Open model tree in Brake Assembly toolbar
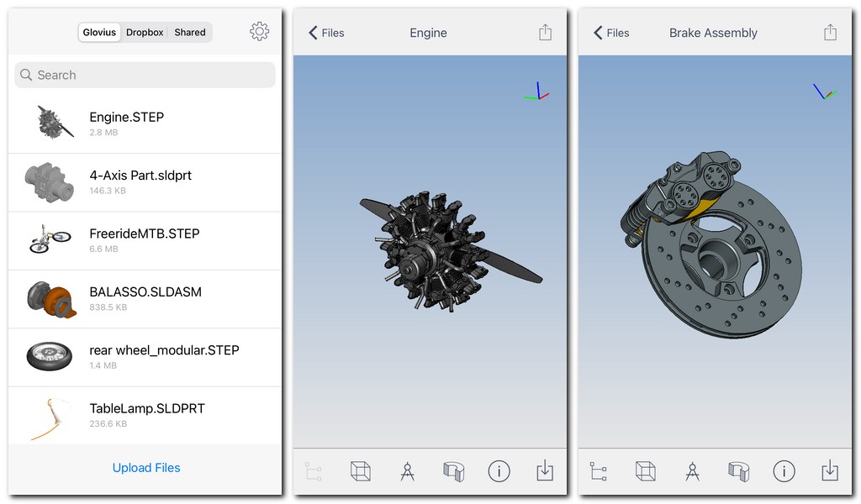 pyautogui.click(x=598, y=471)
